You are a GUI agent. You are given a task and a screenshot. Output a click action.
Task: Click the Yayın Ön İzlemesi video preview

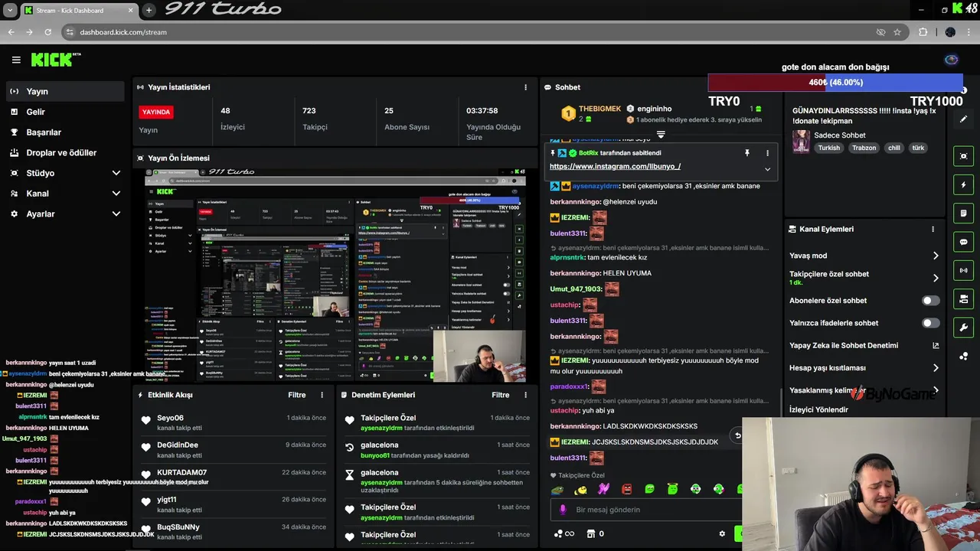[335, 275]
